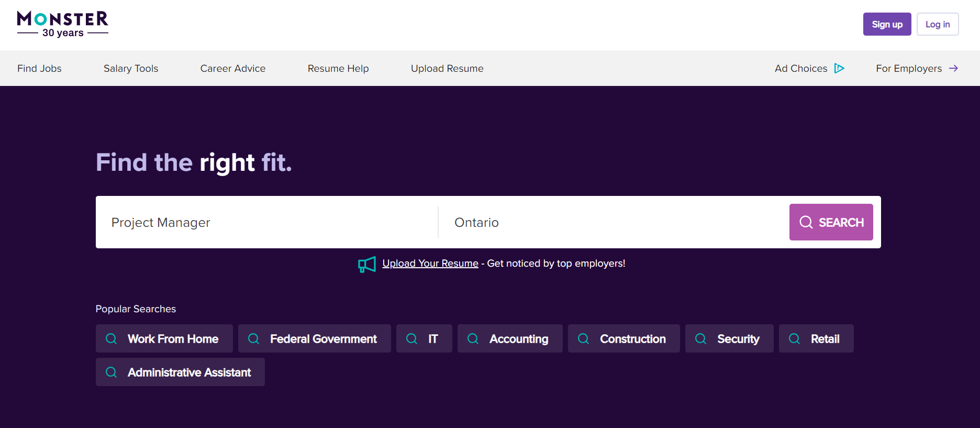Click magnifier icon on Federal Government chip
980x428 pixels.
[254, 338]
